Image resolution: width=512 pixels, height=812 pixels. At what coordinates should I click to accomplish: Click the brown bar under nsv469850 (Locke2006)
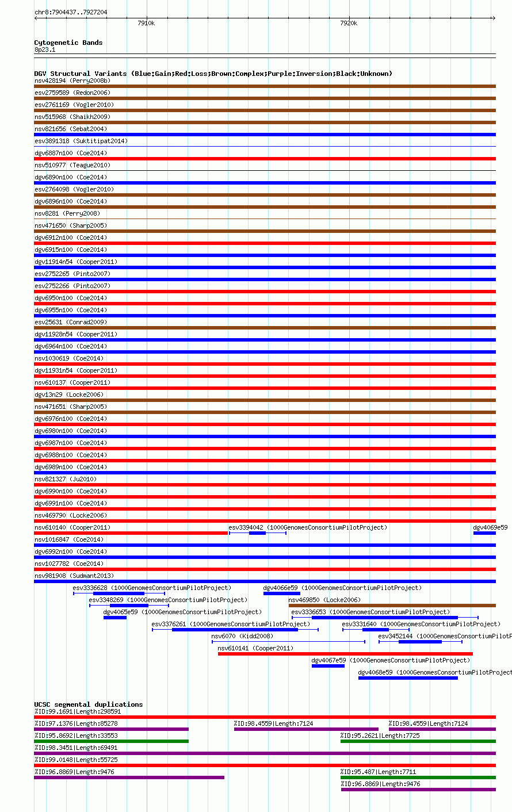pos(392,605)
